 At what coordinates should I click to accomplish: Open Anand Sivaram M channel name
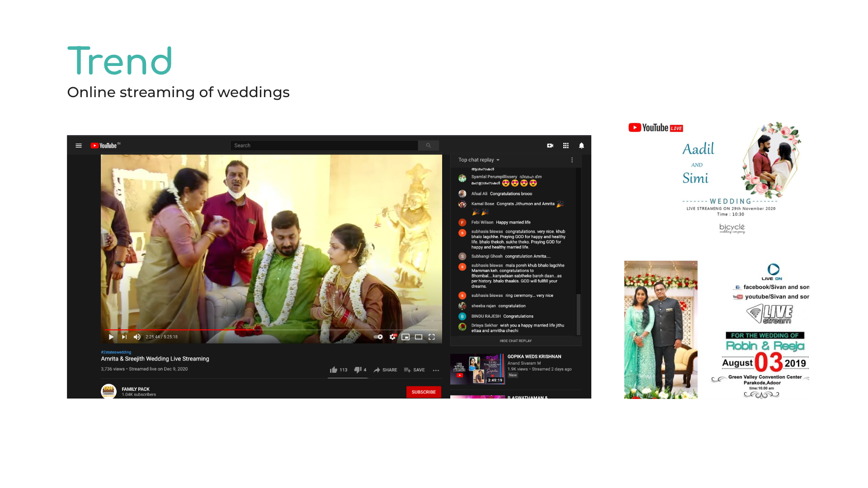click(x=524, y=363)
